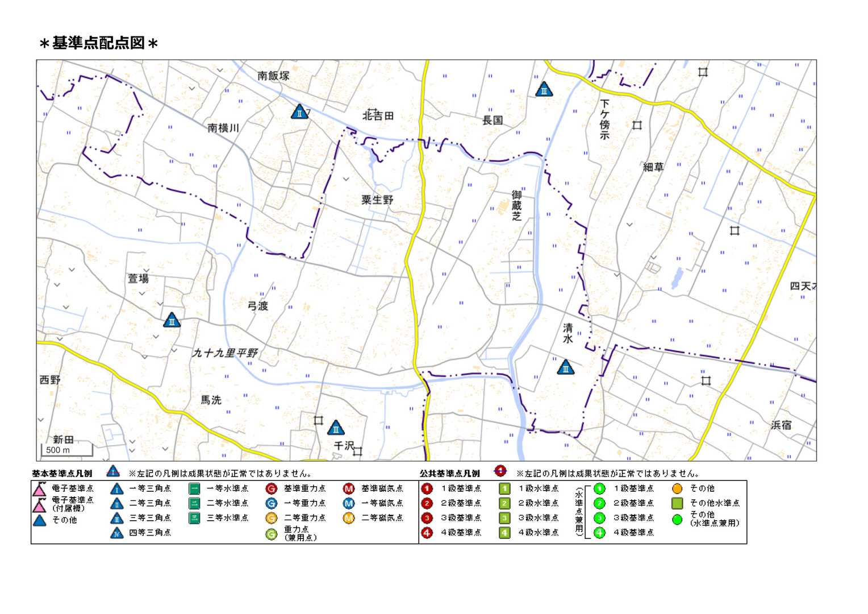Click the 一等水準点 green square legend icon
868x614 pixels.
point(194,488)
